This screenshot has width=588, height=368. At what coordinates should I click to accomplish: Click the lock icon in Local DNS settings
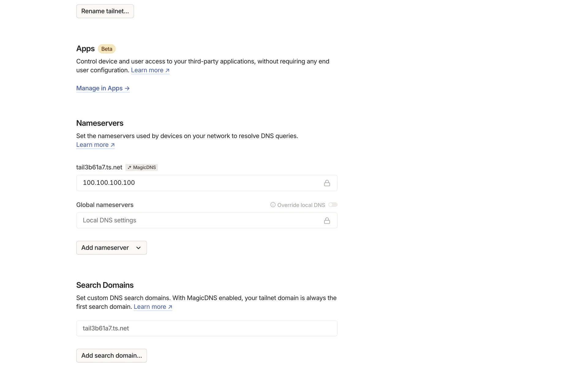[x=327, y=220]
